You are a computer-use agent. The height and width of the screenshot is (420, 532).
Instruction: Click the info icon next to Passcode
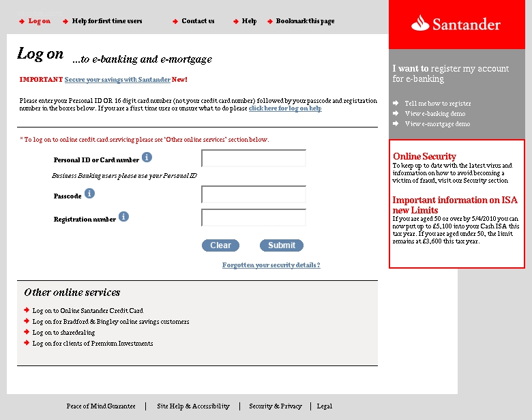coord(89,194)
